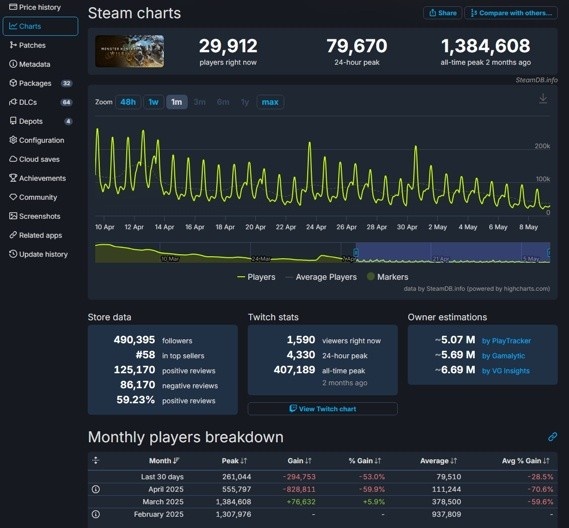Viewport: 569px width, 528px height.
Task: Open the Patches sidebar item
Action: coord(28,45)
